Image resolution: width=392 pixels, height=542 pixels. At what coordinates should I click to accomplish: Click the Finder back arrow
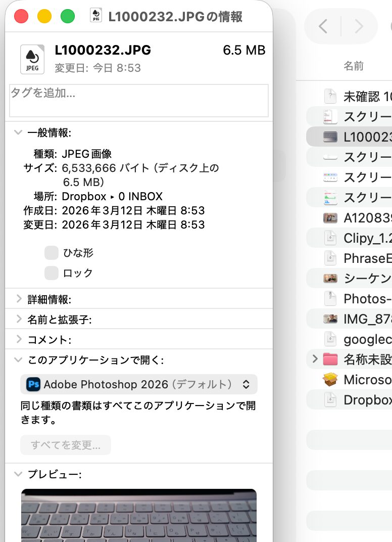tap(323, 26)
